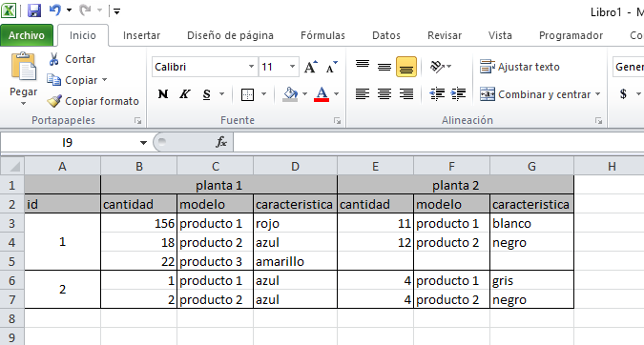Select row 5 header

click(11, 261)
